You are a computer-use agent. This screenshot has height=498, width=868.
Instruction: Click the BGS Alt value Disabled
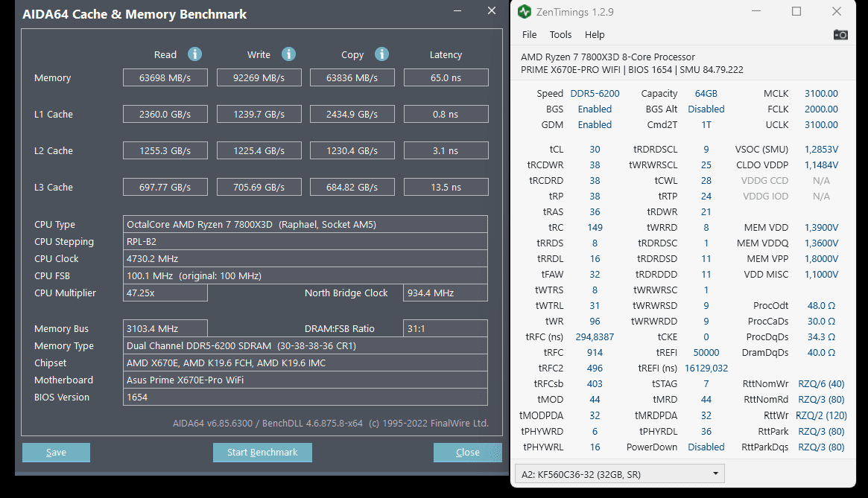click(706, 109)
